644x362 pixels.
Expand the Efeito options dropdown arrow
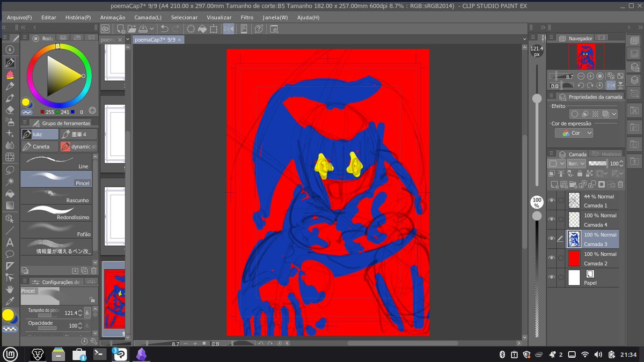tap(614, 114)
